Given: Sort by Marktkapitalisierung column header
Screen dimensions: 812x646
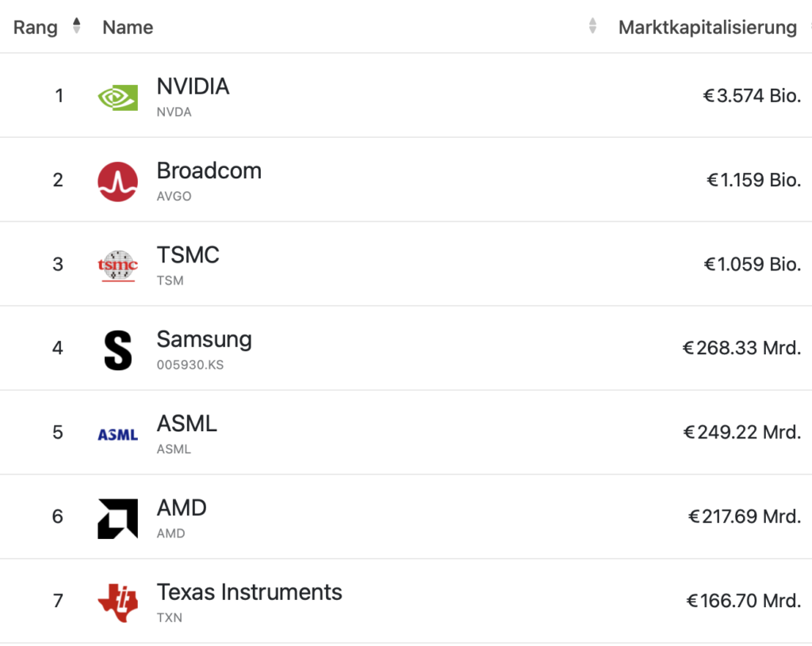Looking at the screenshot, I should click(707, 28).
